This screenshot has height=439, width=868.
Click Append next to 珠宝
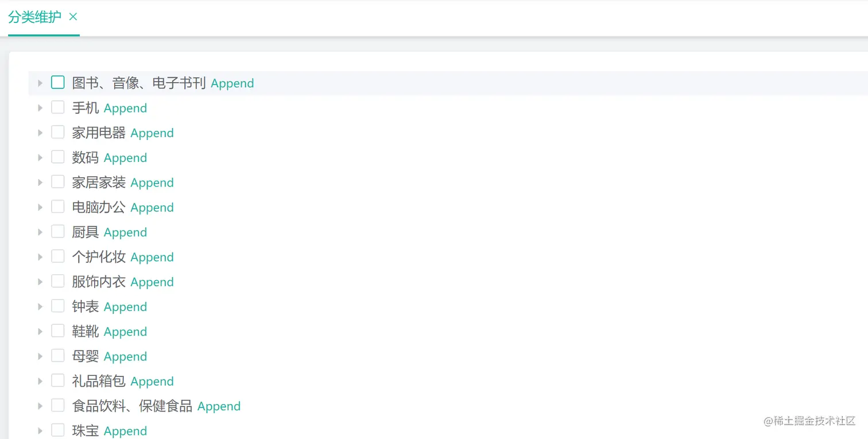coord(126,432)
